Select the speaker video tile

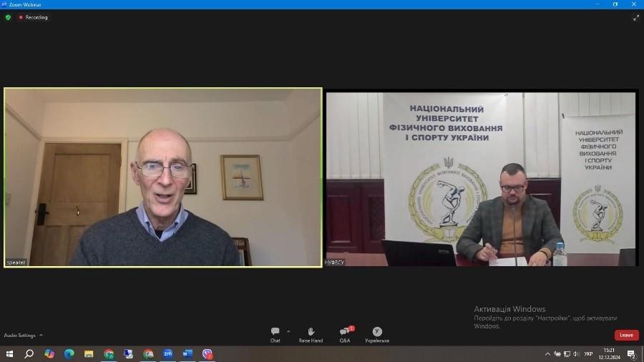point(163,177)
